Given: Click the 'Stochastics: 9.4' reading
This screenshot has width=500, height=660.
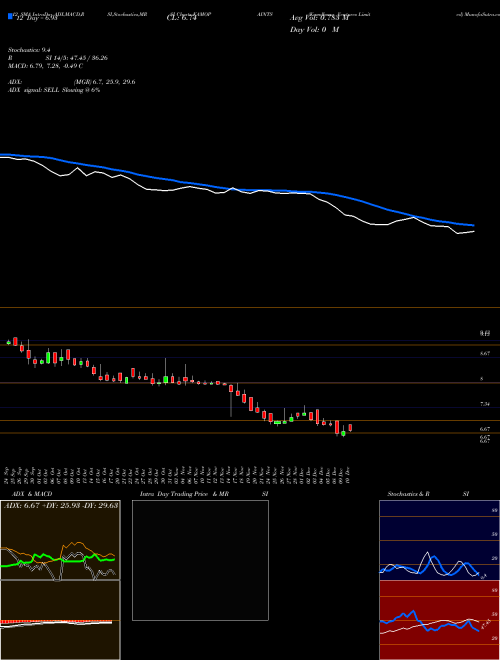Looking at the screenshot, I should (27, 50).
